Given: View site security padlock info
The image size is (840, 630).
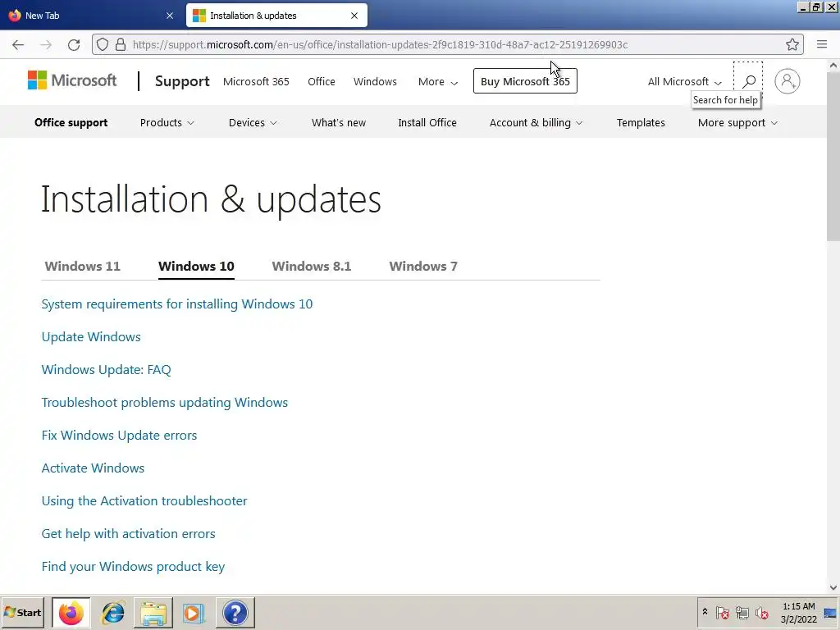Looking at the screenshot, I should 121,44.
